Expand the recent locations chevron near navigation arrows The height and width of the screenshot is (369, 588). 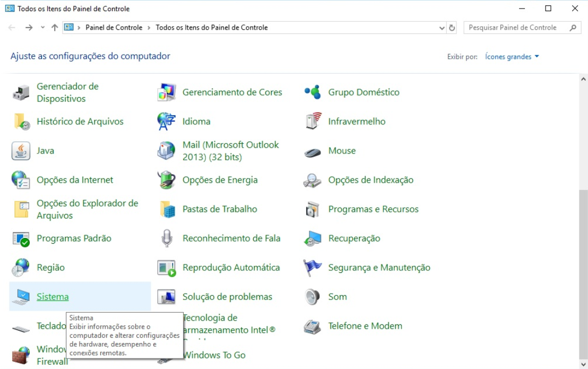tap(42, 28)
